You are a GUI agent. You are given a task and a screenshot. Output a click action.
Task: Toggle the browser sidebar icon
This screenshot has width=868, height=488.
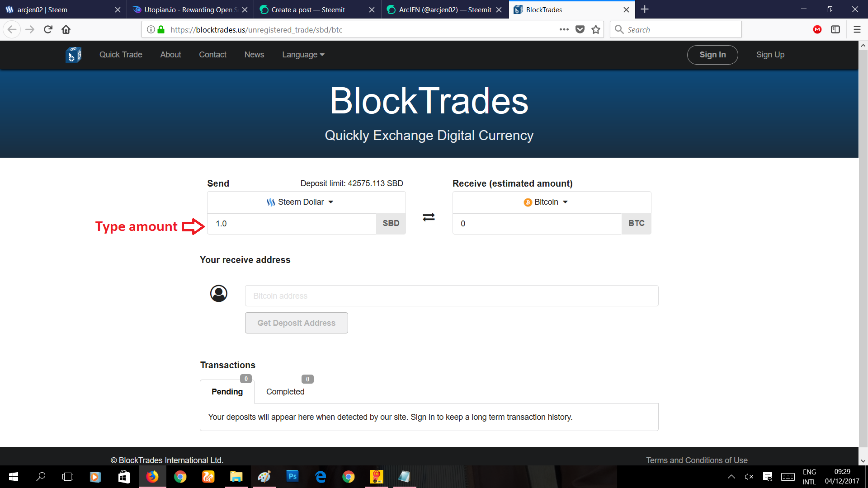tap(835, 30)
